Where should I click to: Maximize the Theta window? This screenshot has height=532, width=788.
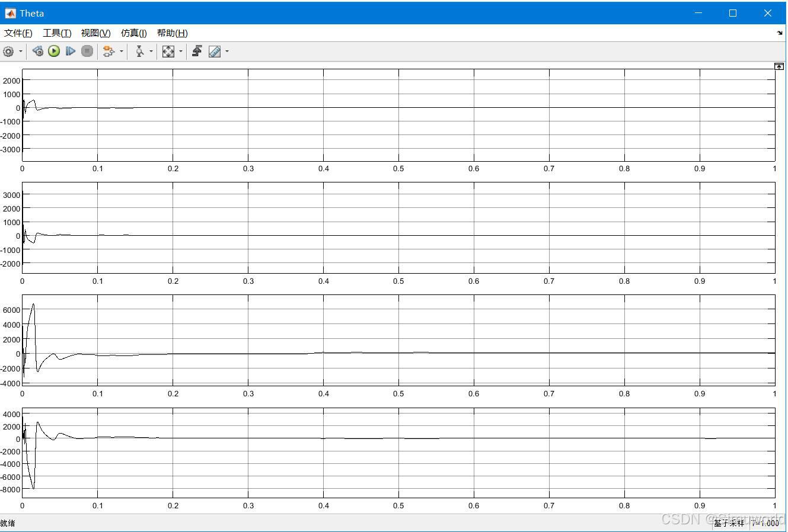[x=733, y=13]
